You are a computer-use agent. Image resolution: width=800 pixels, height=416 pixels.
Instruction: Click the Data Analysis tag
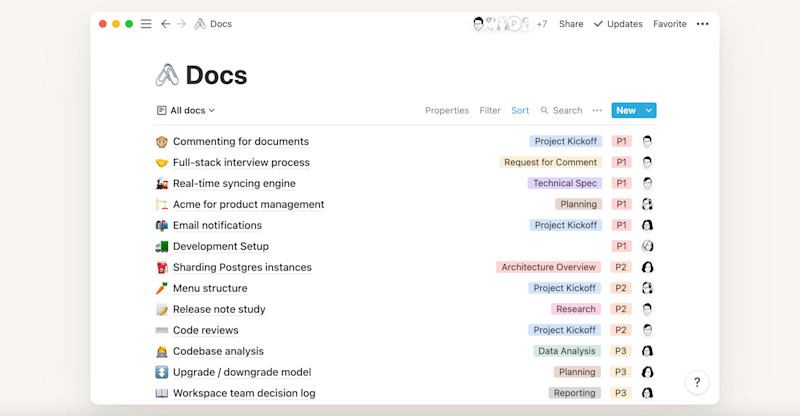pos(567,351)
